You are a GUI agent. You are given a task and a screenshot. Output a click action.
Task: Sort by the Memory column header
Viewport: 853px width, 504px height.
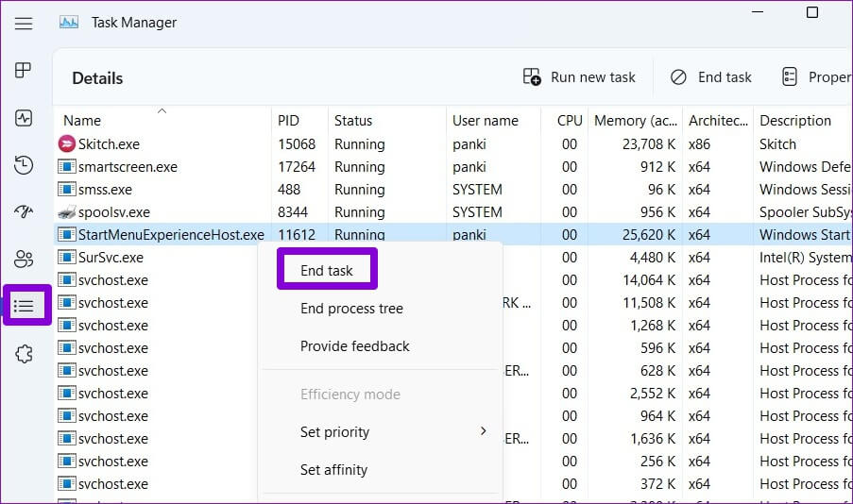point(636,121)
